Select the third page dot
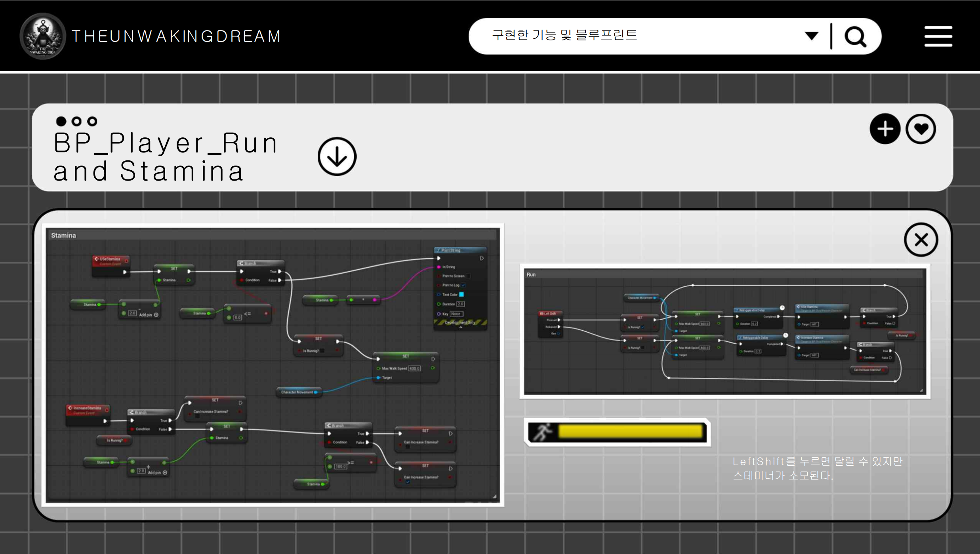Viewport: 980px width, 554px height. (x=92, y=121)
